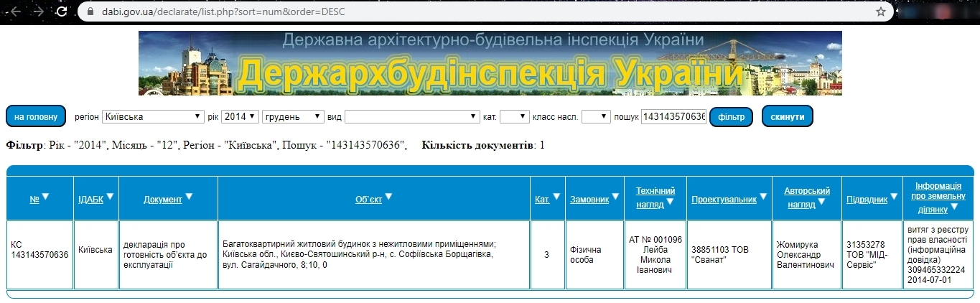This screenshot has width=980, height=303.
Task: Select the 'Жомирука Олександр Валентинович' cell
Action: tap(807, 255)
